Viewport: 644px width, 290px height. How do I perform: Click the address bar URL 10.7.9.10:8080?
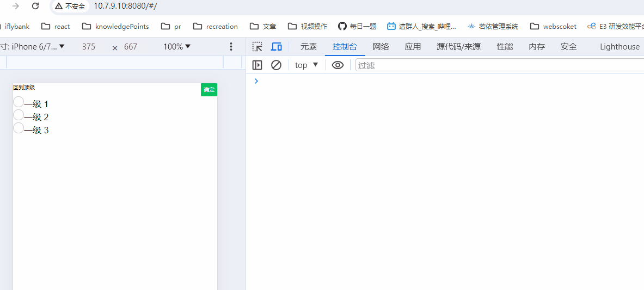[x=125, y=6]
